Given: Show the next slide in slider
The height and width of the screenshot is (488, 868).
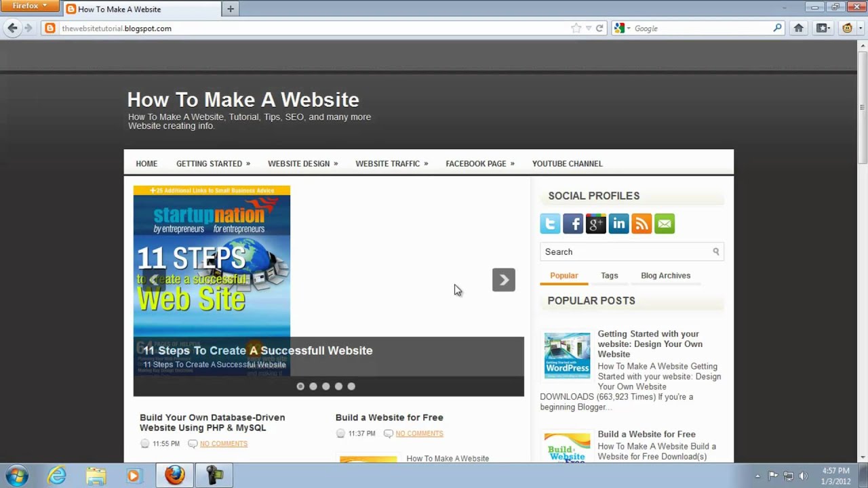Looking at the screenshot, I should (x=504, y=280).
